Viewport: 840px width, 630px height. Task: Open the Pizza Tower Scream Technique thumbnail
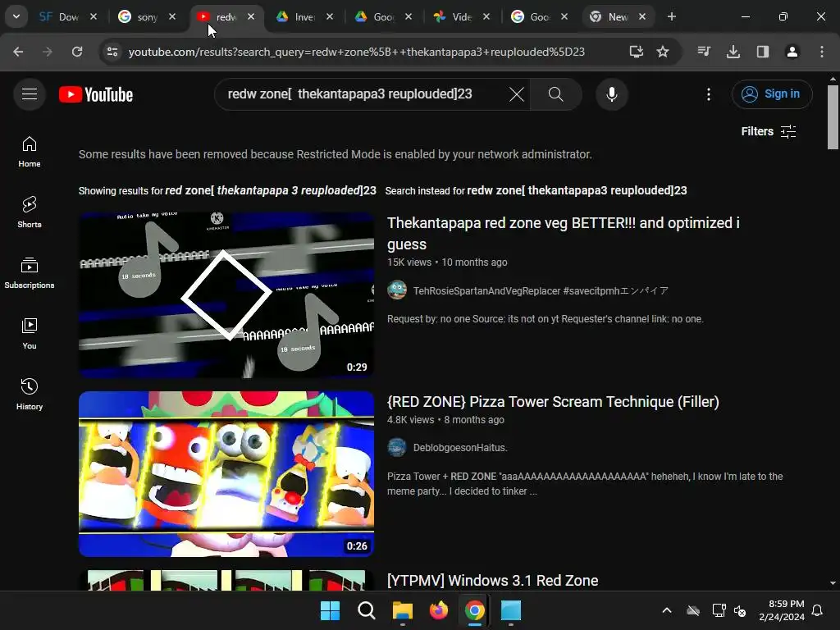tap(226, 474)
